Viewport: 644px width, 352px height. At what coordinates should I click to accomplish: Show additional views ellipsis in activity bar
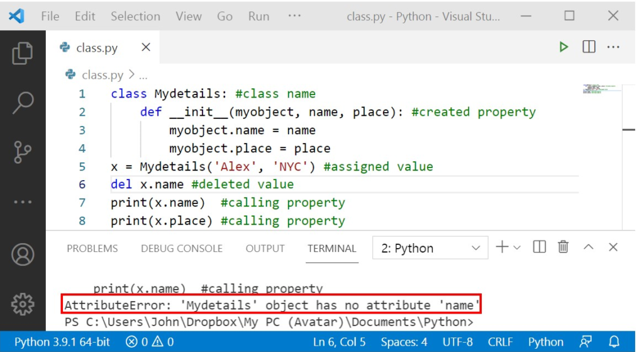23,202
